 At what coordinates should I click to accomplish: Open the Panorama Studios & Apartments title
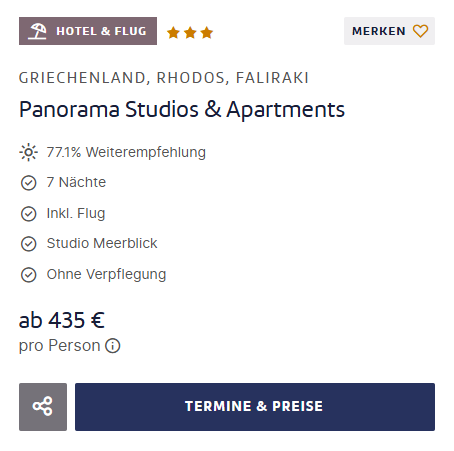[x=182, y=110]
